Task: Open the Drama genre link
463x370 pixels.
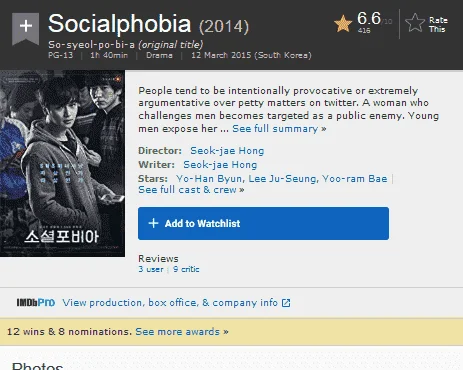Action: tap(159, 55)
